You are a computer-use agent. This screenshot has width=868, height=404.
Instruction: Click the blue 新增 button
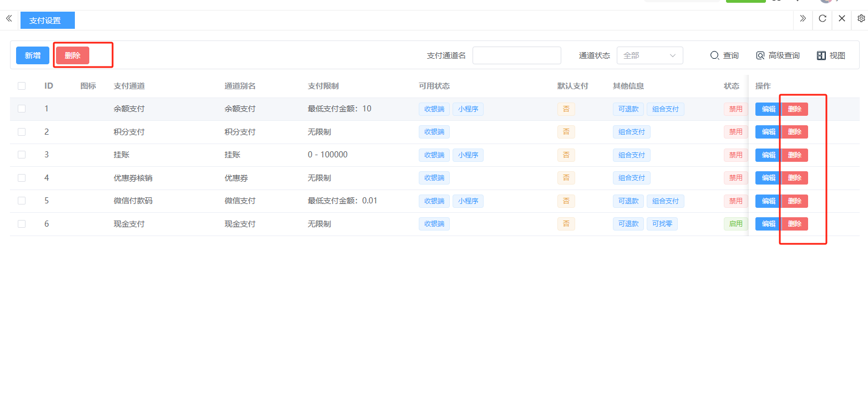pos(33,55)
